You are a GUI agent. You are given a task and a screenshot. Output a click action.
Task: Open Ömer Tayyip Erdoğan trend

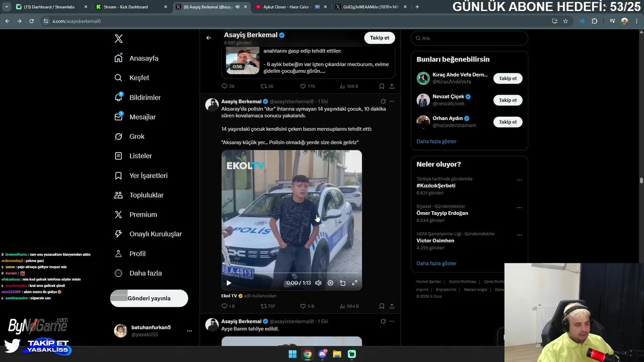[x=442, y=213]
